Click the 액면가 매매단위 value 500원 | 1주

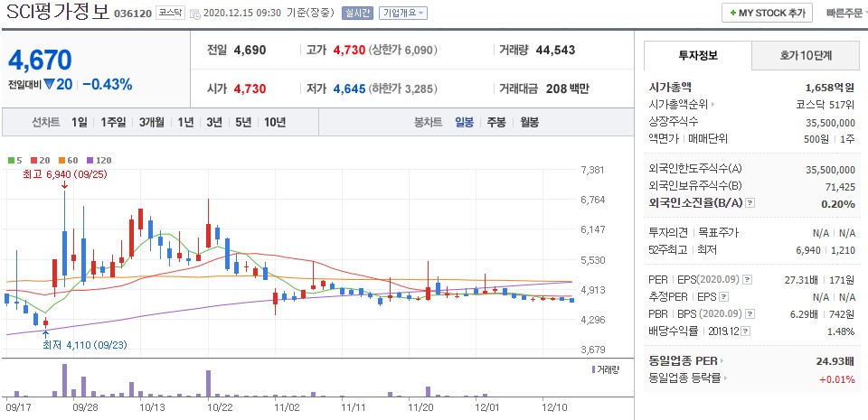pos(829,139)
